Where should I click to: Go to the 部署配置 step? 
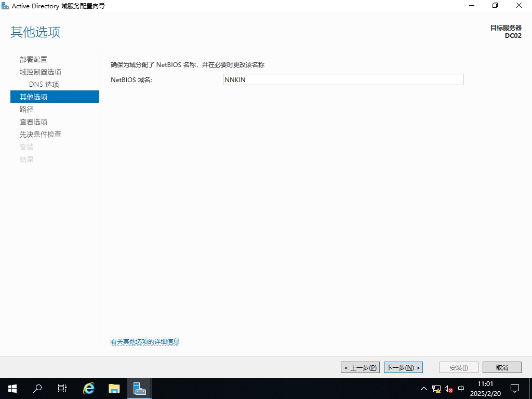pyautogui.click(x=33, y=60)
